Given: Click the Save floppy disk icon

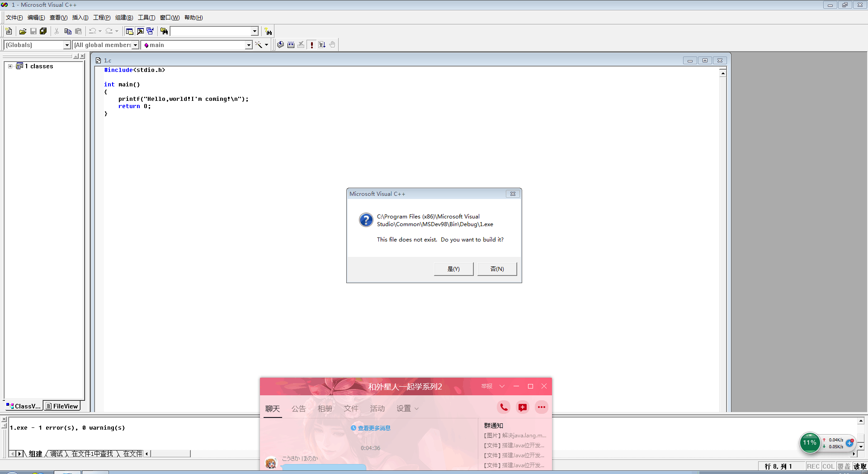Looking at the screenshot, I should 33,31.
